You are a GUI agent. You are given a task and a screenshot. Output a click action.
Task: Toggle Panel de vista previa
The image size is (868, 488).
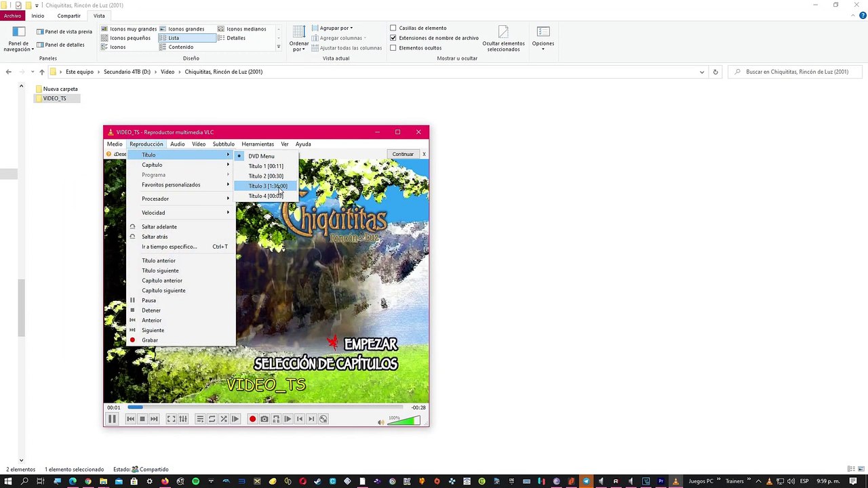point(64,31)
